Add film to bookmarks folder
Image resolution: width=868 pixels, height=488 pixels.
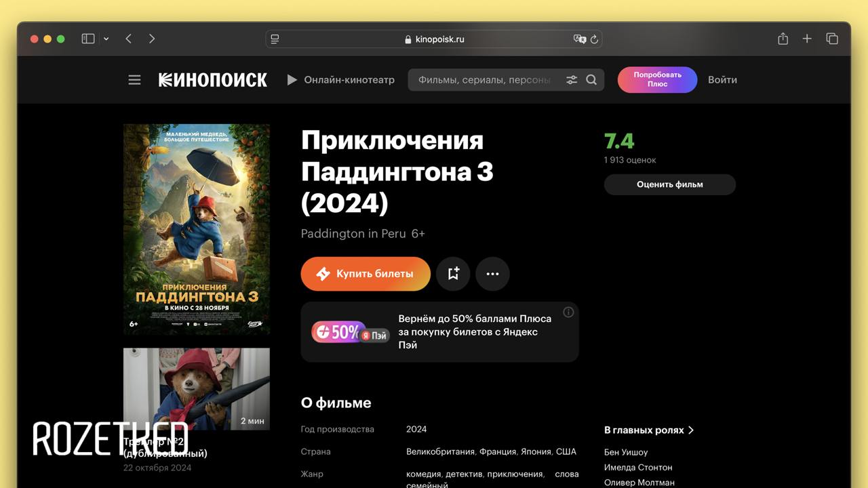[x=453, y=274]
